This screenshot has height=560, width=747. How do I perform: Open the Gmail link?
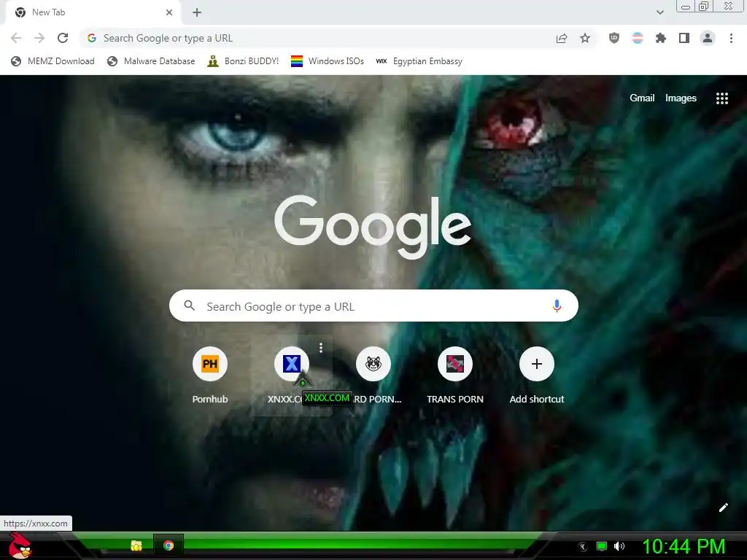click(x=642, y=98)
